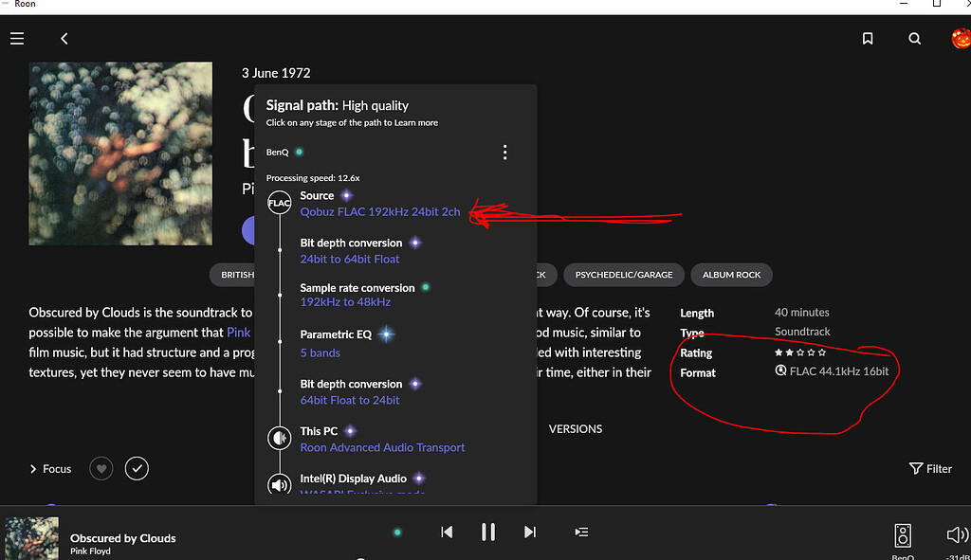Open search with the magnifier icon
971x560 pixels.
(x=914, y=39)
